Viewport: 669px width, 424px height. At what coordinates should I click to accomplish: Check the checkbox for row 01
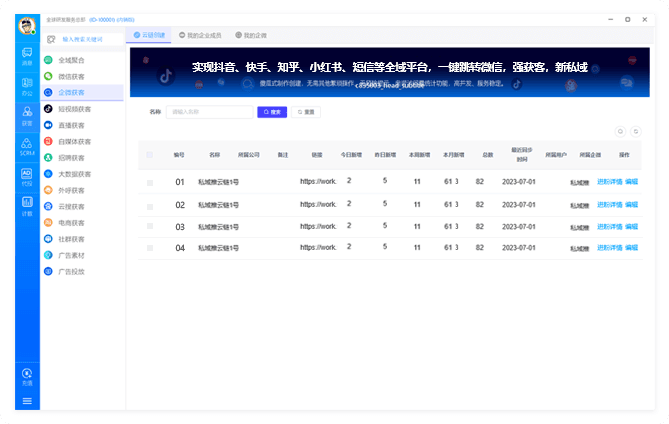(x=150, y=182)
